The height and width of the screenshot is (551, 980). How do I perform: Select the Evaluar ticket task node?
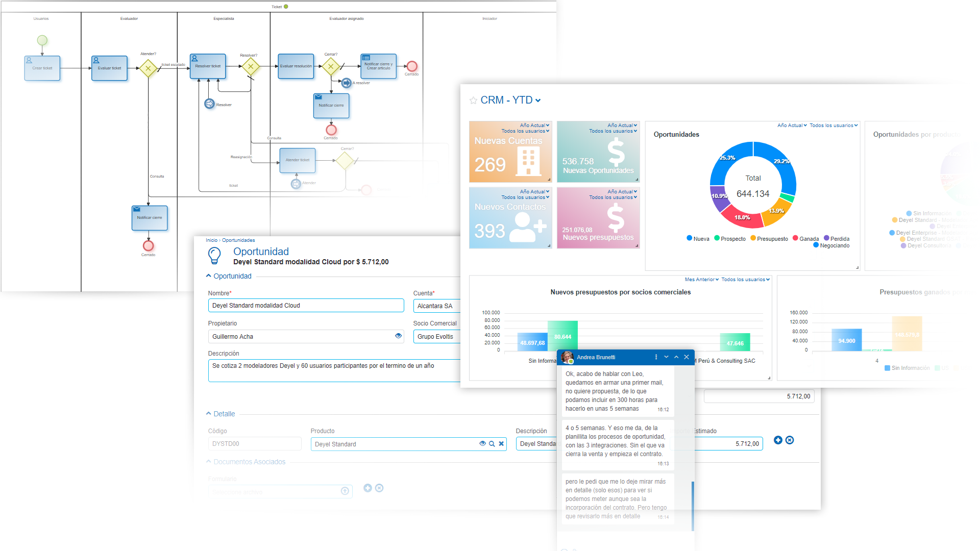[x=110, y=68]
